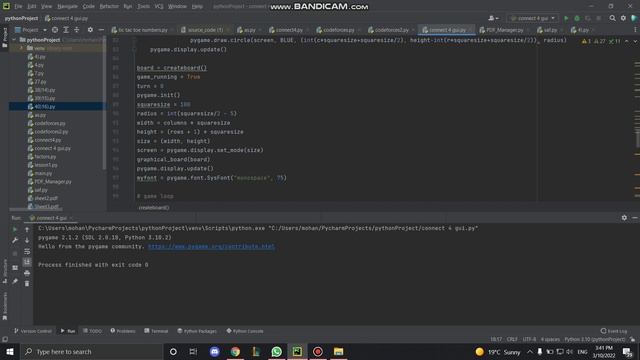
Task: Click the createboard() breadcrumb
Action: [x=153, y=208]
